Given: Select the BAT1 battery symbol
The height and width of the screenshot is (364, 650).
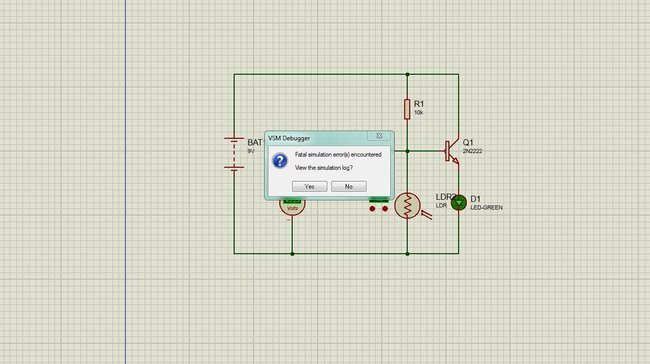Looking at the screenshot, I should point(234,154).
